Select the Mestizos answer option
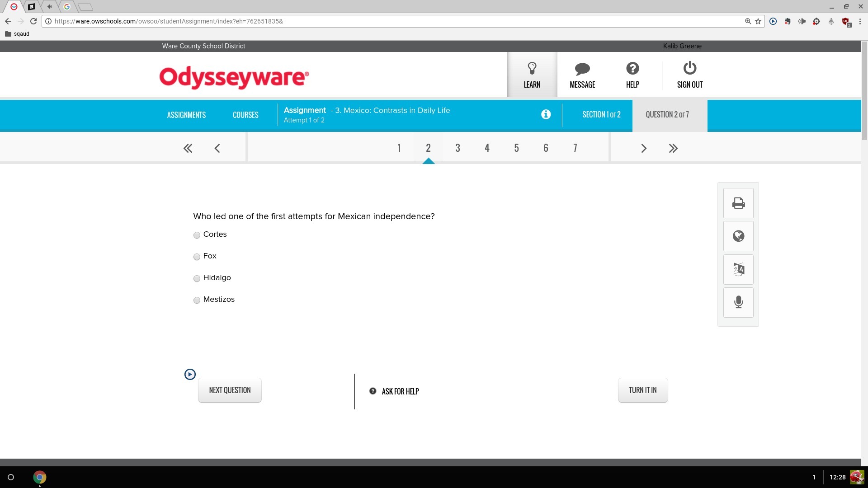 (197, 300)
